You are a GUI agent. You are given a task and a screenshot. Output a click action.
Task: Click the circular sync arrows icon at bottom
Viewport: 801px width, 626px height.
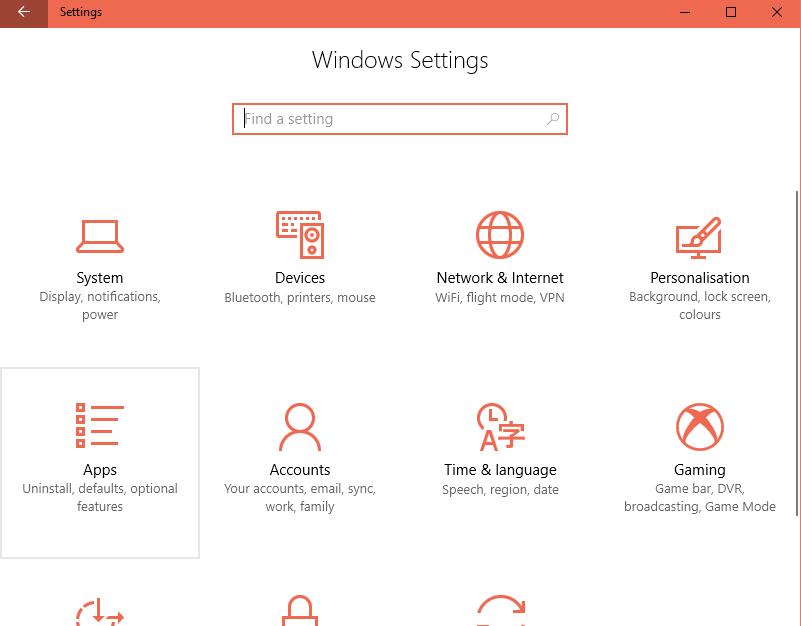(x=501, y=610)
